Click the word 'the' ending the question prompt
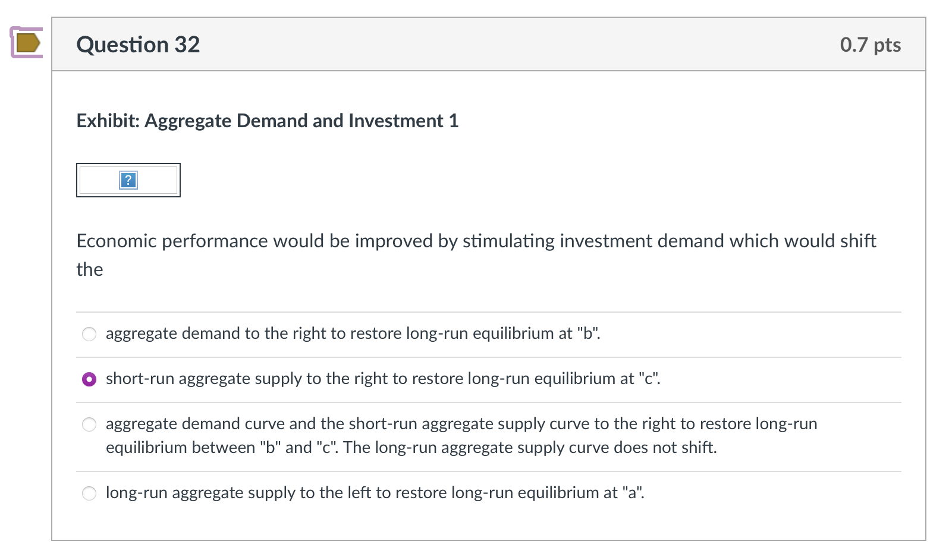 click(90, 269)
